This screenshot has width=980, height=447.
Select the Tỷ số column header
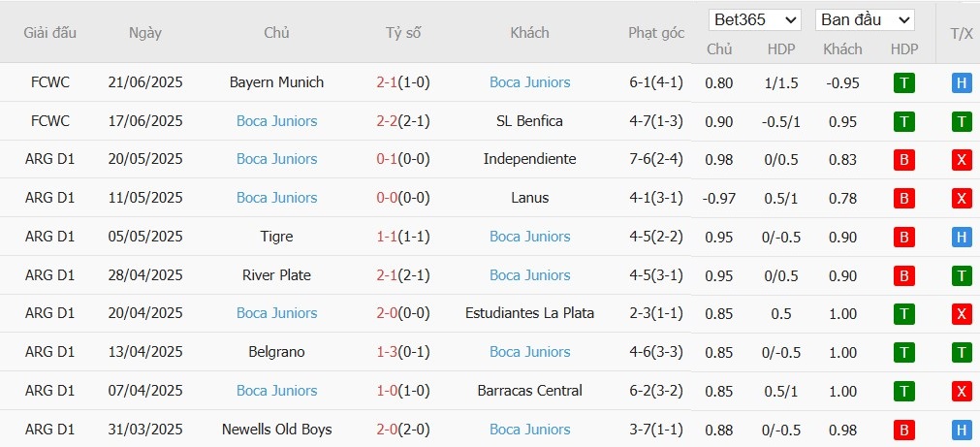click(403, 33)
